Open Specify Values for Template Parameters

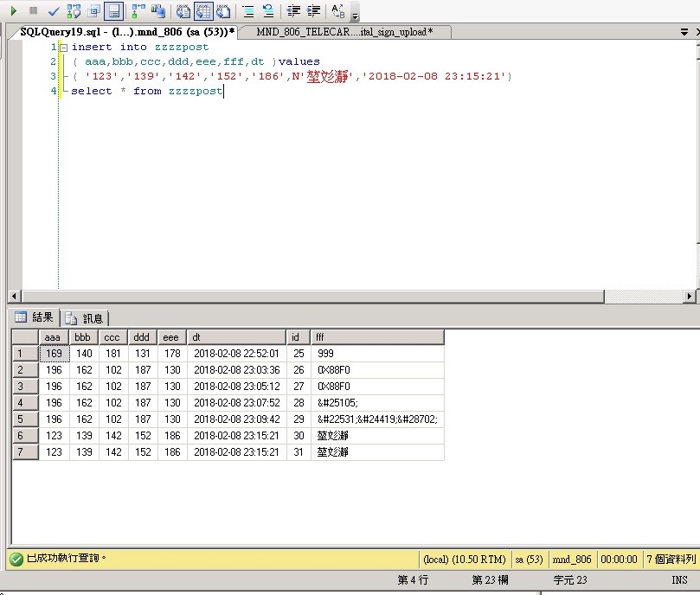[338, 11]
